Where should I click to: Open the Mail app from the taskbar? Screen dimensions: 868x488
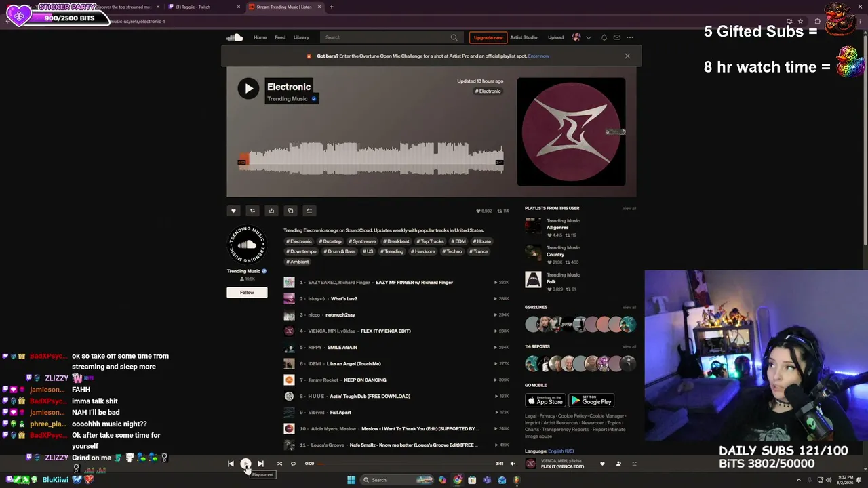(502, 480)
